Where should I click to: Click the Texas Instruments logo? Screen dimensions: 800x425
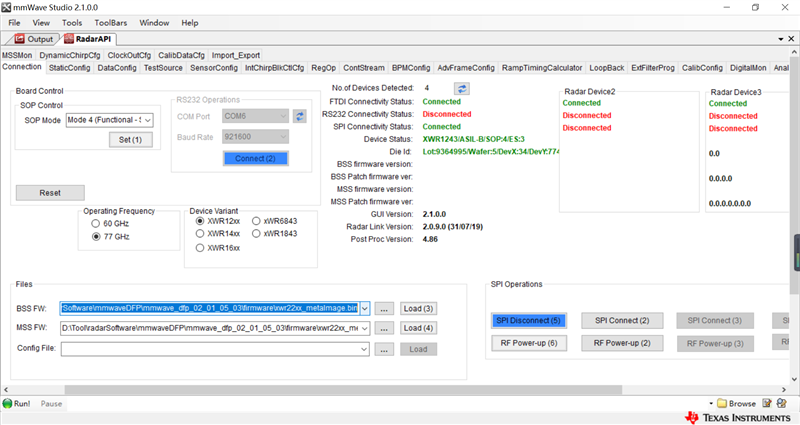(738, 417)
